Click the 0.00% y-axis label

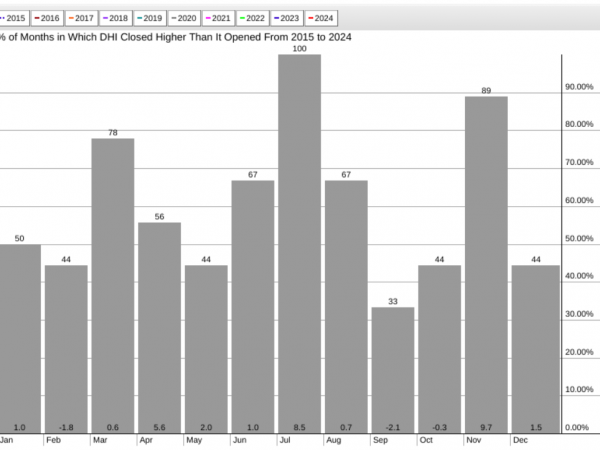(577, 427)
